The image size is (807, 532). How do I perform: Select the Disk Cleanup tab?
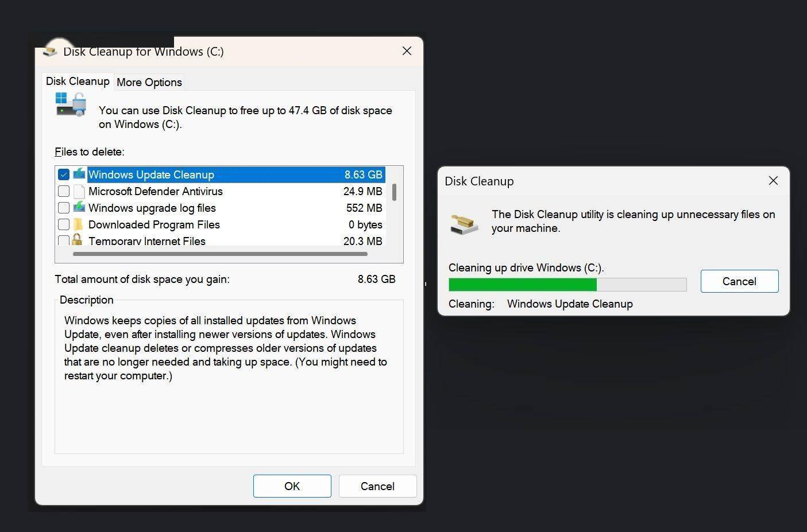pos(78,81)
